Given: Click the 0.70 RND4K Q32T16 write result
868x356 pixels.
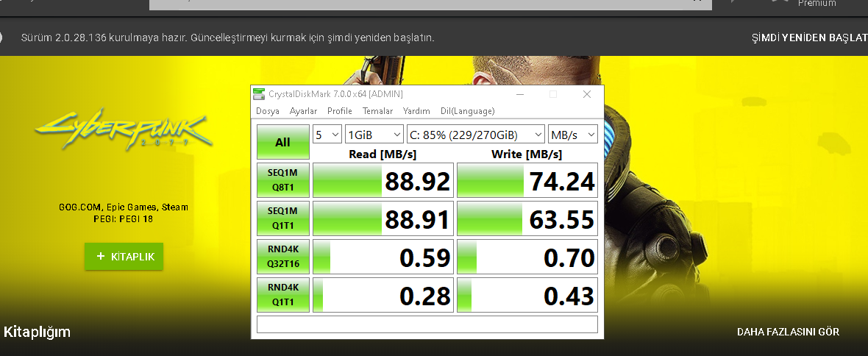Looking at the screenshot, I should point(527,257).
